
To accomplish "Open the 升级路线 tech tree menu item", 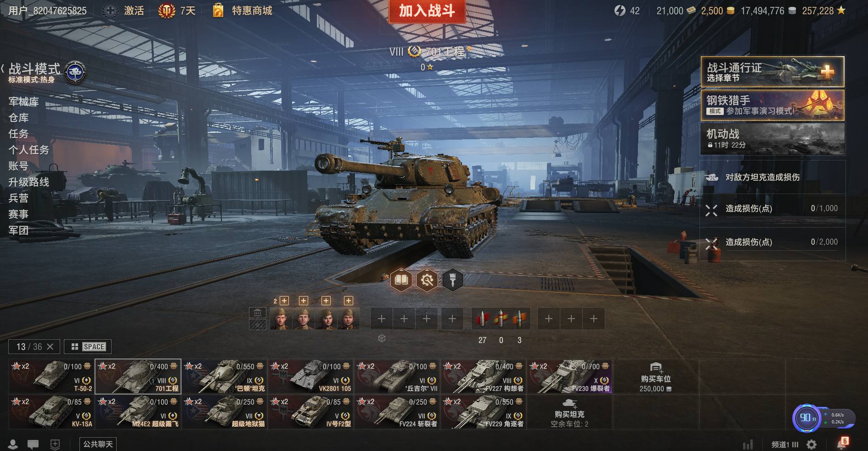I will pos(28,182).
